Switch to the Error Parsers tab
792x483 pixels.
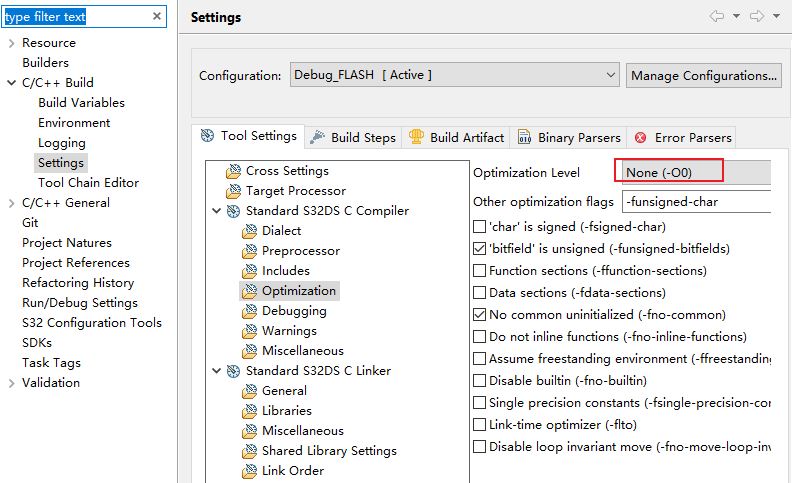coord(682,137)
